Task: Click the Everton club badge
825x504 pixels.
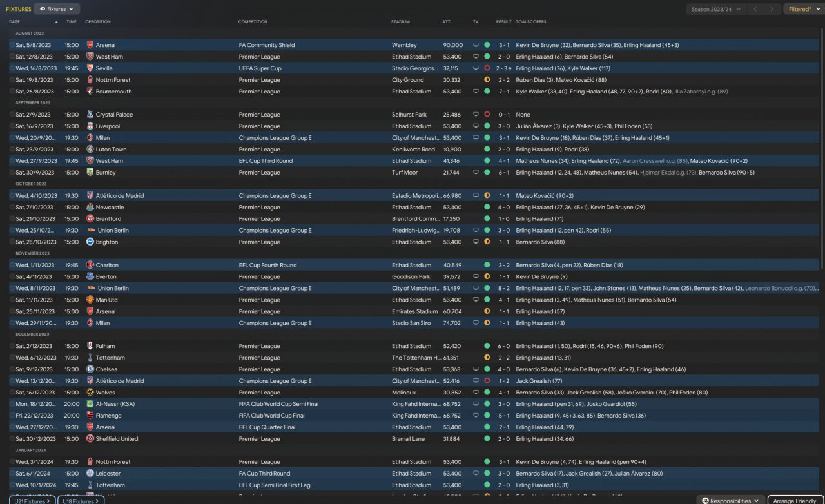Action: 90,277
